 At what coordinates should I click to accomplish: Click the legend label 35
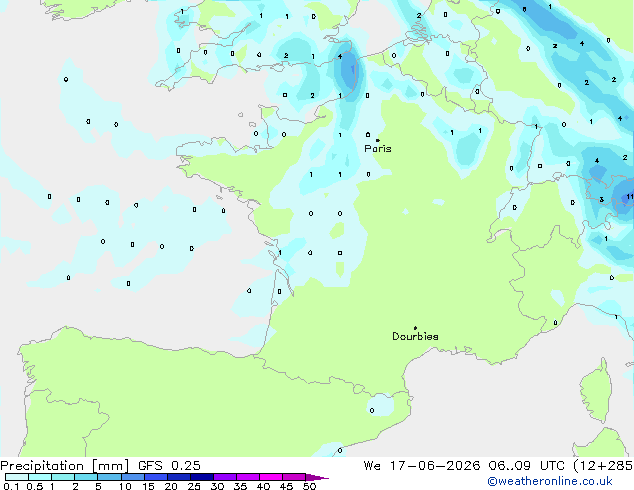240,486
